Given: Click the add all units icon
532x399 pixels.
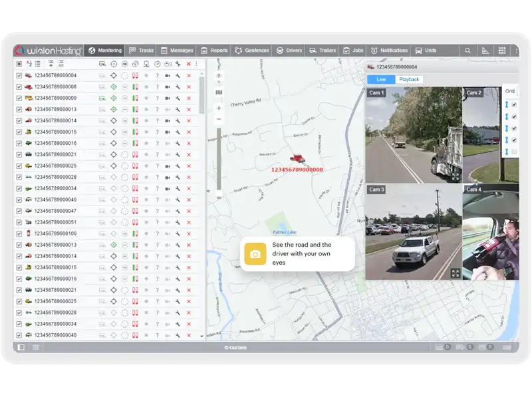Looking at the screenshot, I should [x=61, y=63].
